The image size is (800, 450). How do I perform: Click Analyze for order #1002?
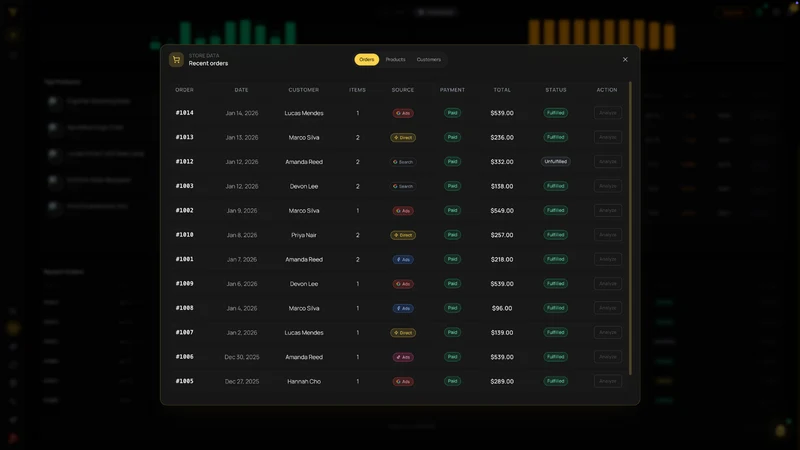(608, 210)
